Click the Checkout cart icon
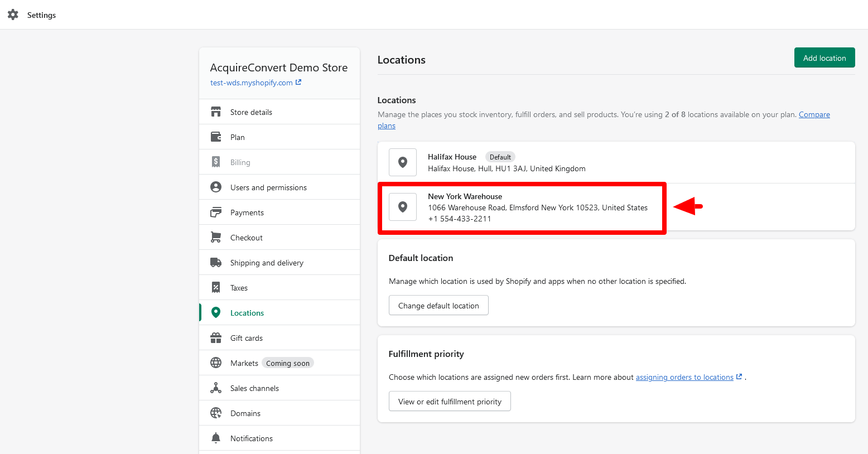This screenshot has height=454, width=868. click(x=216, y=238)
